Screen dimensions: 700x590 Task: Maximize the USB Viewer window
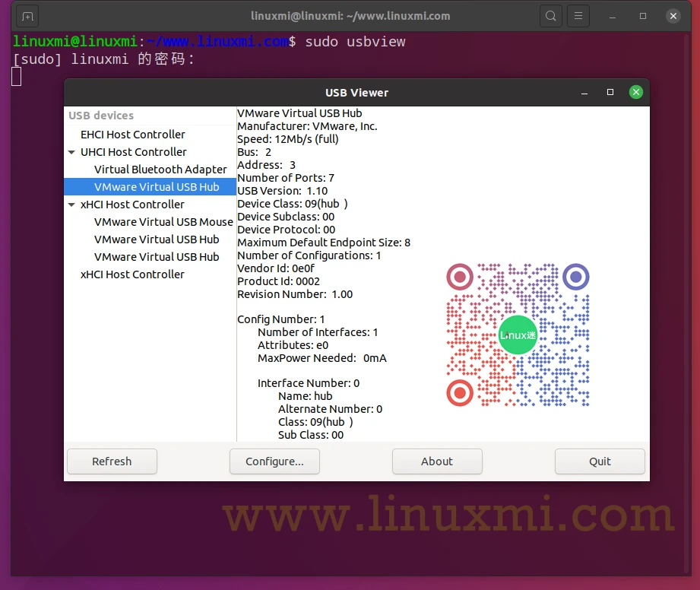[610, 92]
